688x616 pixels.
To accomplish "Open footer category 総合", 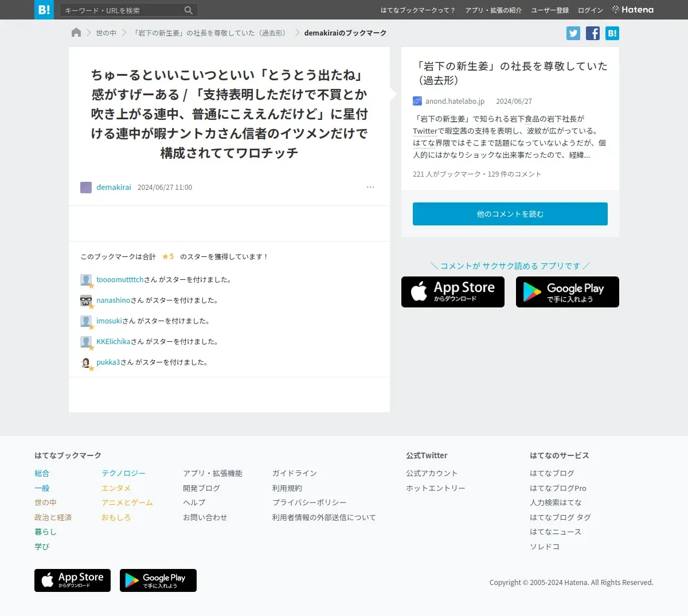I will [x=42, y=473].
